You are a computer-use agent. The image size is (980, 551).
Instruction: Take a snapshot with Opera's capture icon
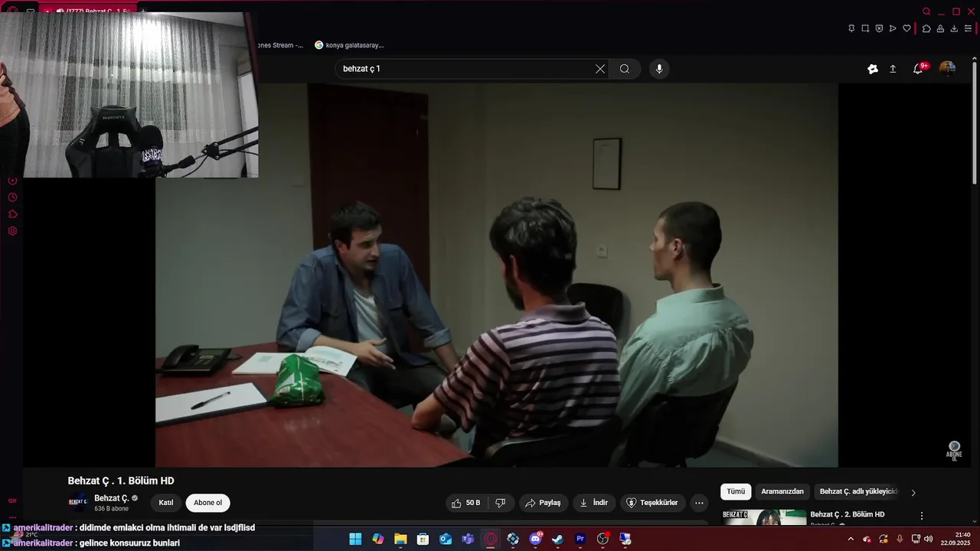[x=865, y=28]
